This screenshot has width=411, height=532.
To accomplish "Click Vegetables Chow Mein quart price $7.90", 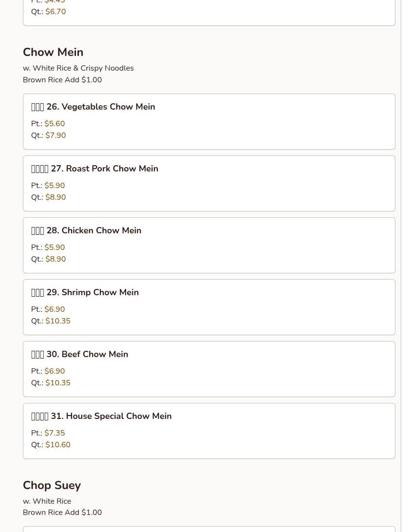I will 56,135.
